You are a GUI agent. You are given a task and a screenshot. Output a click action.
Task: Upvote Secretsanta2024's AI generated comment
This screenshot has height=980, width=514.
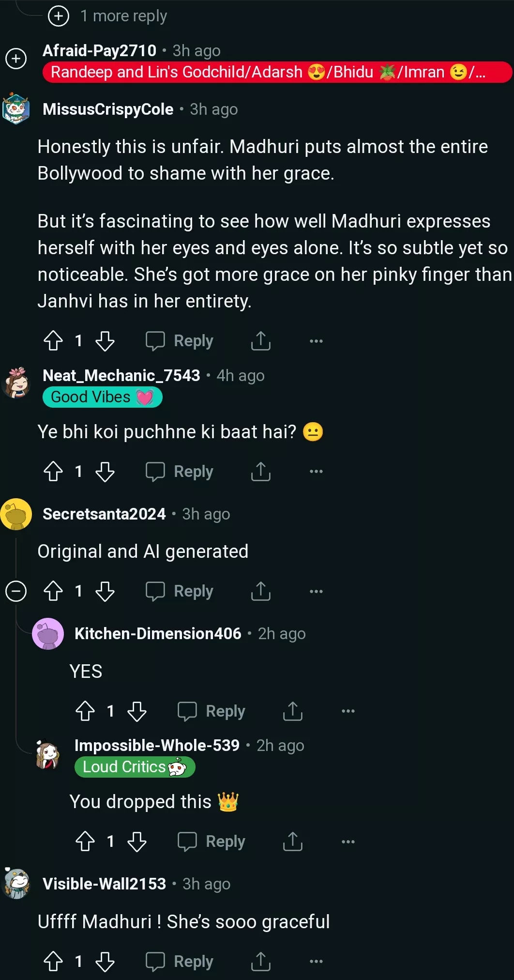coord(53,591)
